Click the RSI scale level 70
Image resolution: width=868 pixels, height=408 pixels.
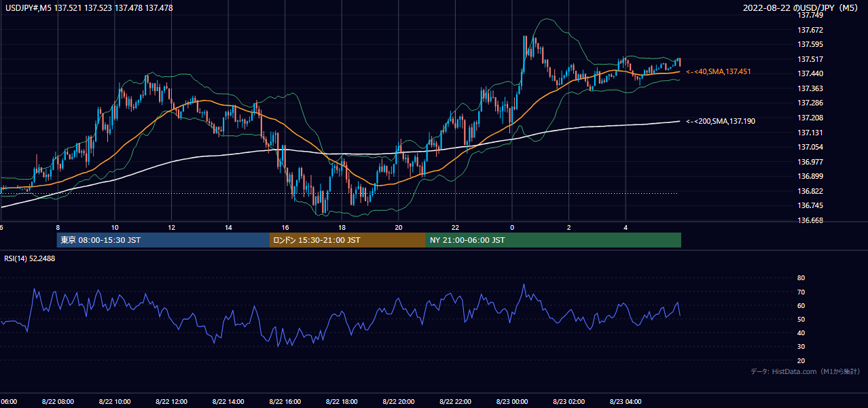[x=801, y=292]
